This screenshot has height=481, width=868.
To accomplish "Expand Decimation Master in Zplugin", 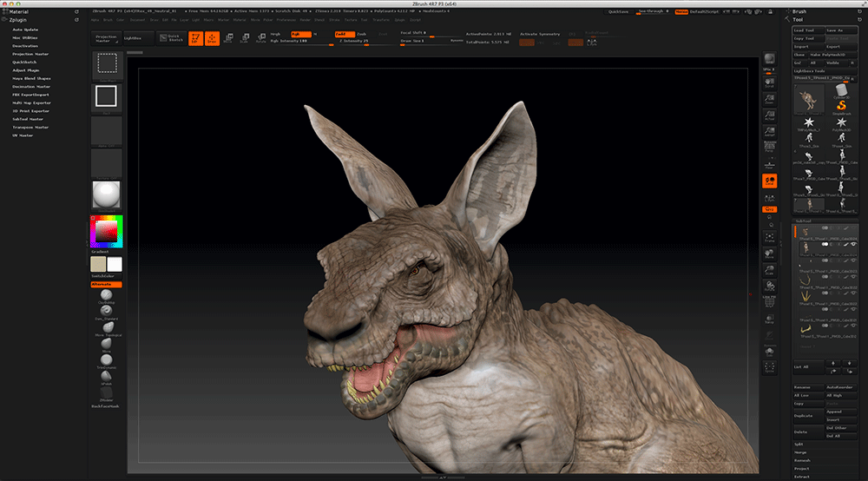I will click(x=31, y=87).
